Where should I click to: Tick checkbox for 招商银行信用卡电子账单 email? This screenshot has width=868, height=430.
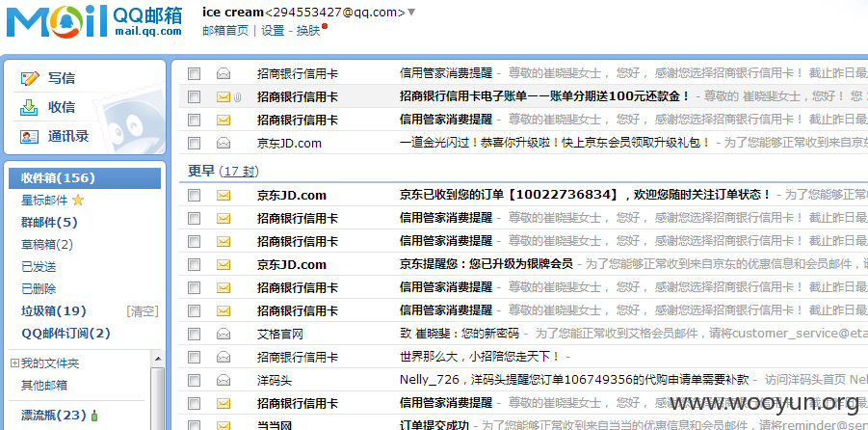pos(194,97)
